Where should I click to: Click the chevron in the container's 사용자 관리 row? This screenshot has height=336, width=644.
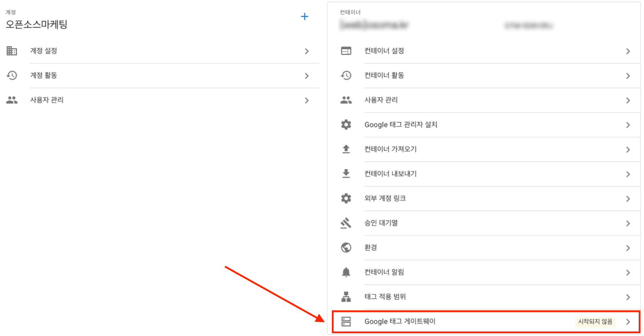click(x=628, y=100)
